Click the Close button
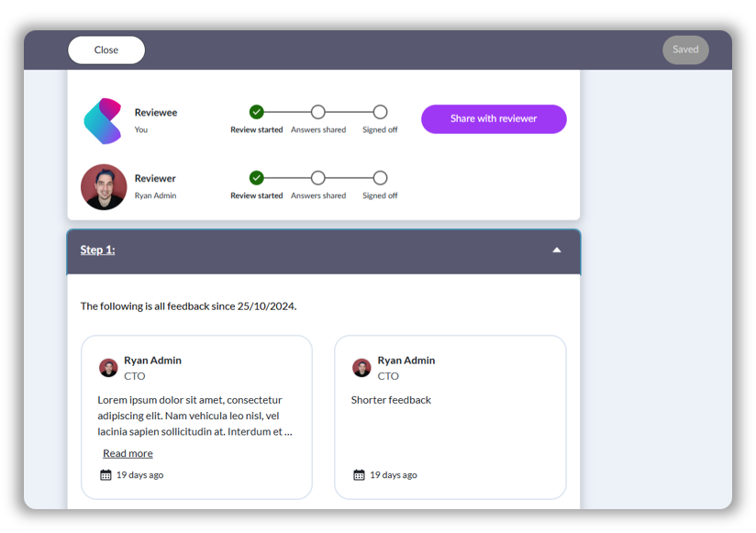Screen dimensions: 756x533 [x=106, y=50]
